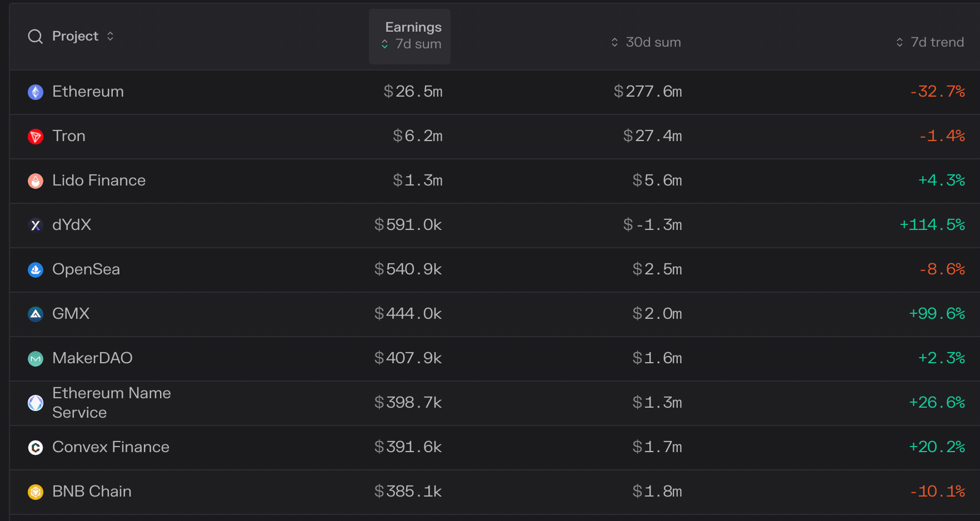Image resolution: width=980 pixels, height=521 pixels.
Task: Open the GMX project
Action: (71, 314)
